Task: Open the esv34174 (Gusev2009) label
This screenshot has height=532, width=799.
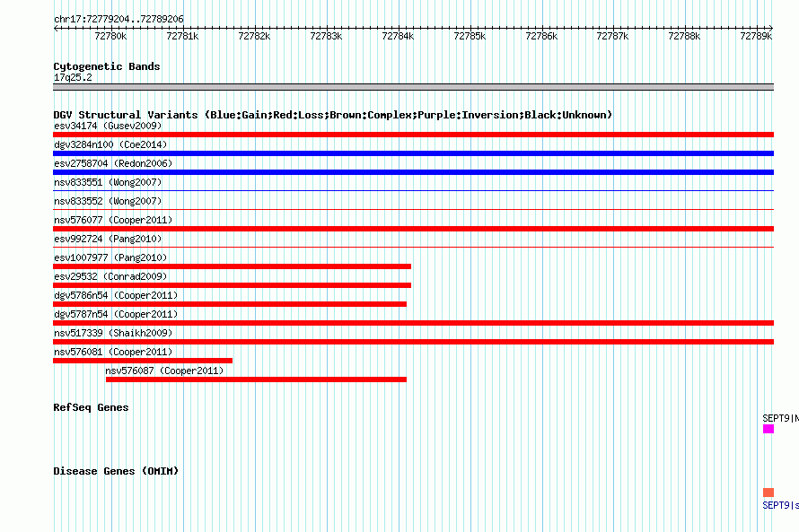Action: 108,126
